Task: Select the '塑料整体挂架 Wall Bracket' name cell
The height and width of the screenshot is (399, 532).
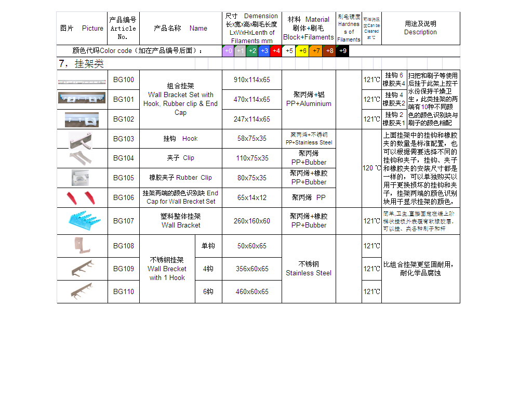Action: pos(180,221)
